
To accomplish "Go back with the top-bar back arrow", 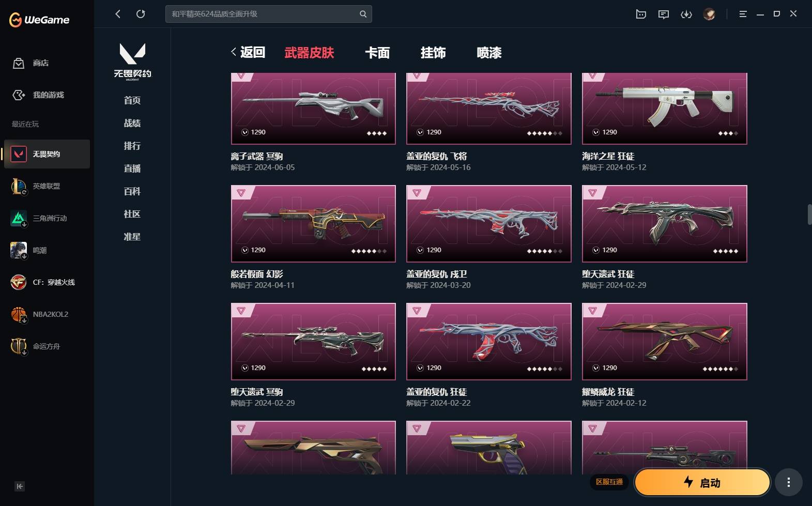I will click(x=118, y=14).
